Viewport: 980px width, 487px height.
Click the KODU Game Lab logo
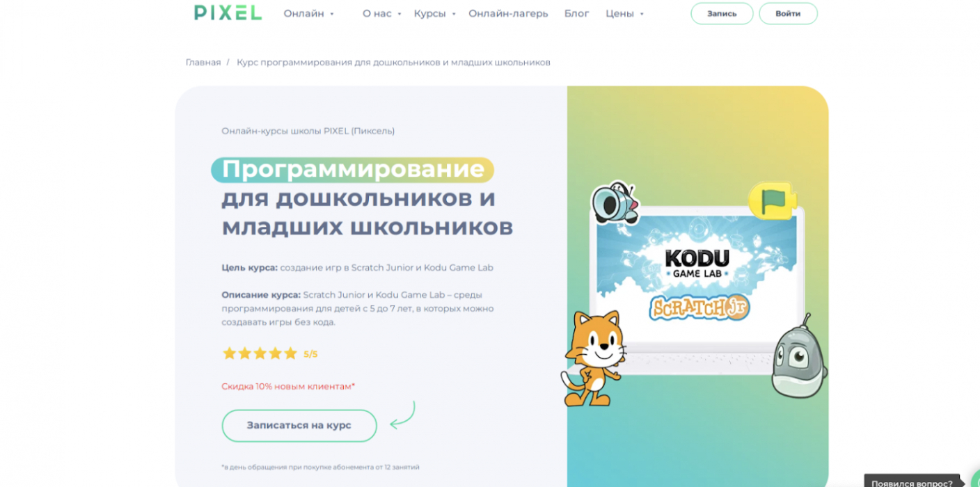[697, 264]
